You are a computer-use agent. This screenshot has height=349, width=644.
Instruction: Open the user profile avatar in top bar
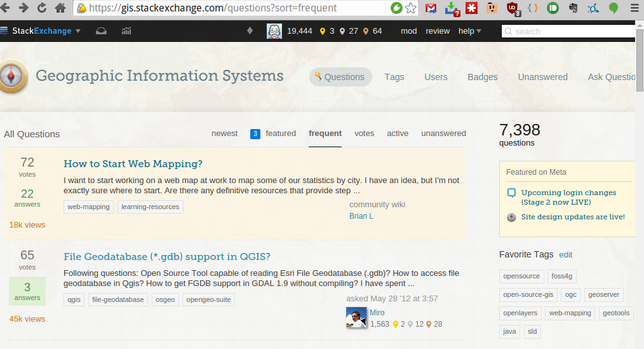(x=274, y=31)
